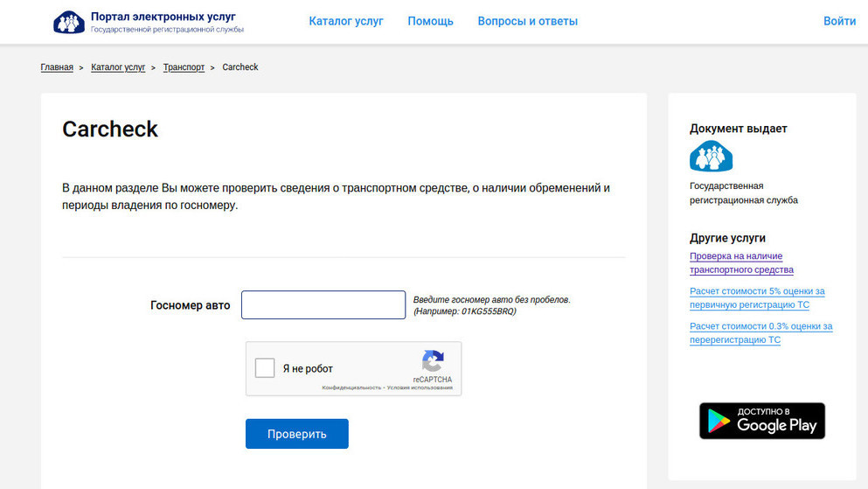This screenshot has width=868, height=489.
Task: Select "Каталог услуг" breadcrumb link
Action: click(x=118, y=67)
